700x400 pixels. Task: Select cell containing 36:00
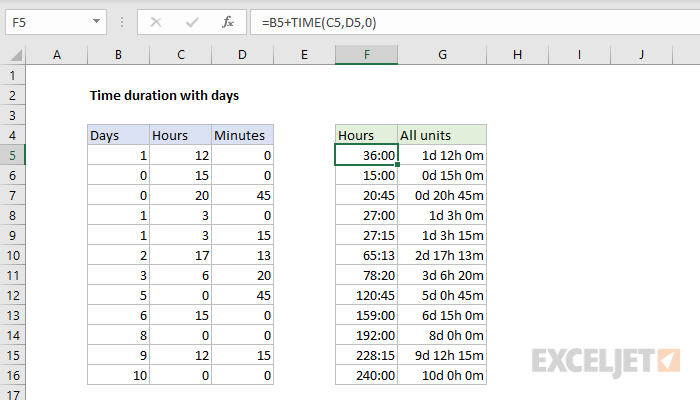(366, 155)
